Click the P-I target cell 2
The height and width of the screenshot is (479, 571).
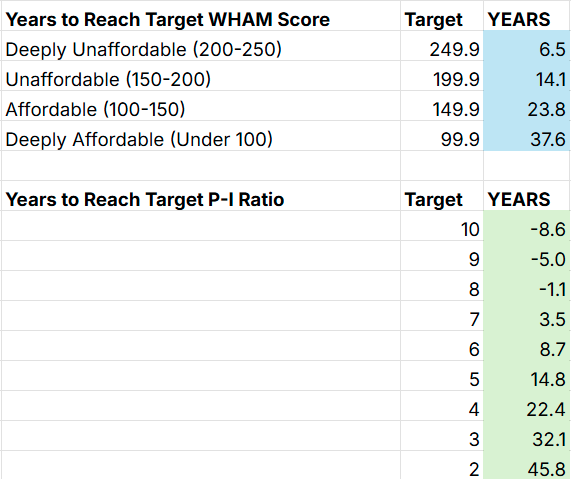442,466
